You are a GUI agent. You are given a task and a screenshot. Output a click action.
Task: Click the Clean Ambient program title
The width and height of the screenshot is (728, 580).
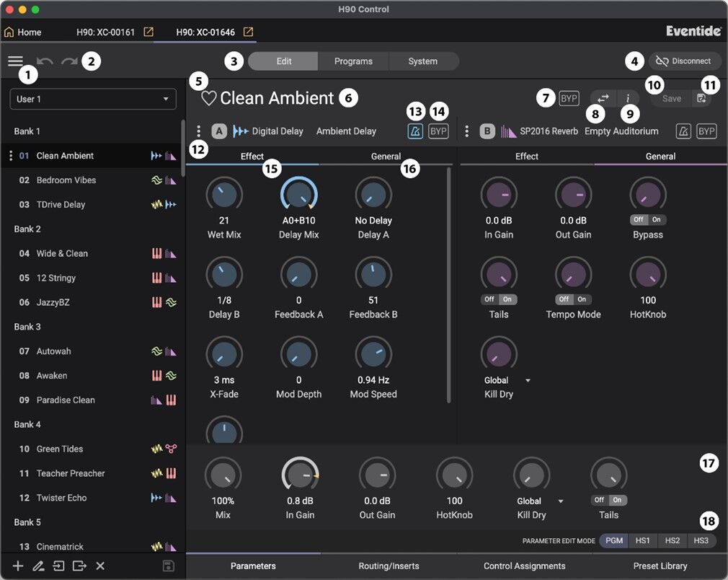click(277, 98)
